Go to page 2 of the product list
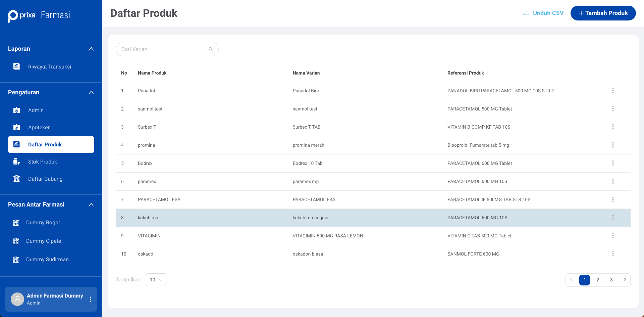This screenshot has width=644, height=317. coord(598,280)
